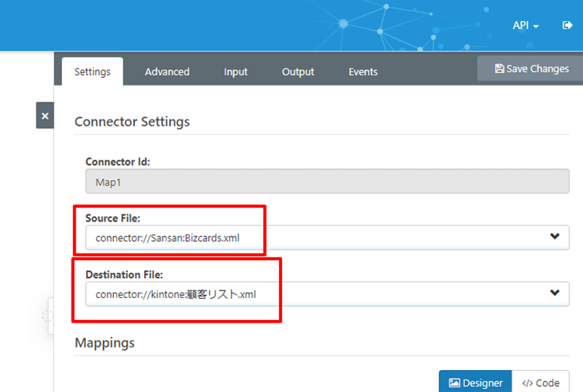This screenshot has height=392, width=583.
Task: Click the Connector Id field containing Map1
Action: point(327,181)
